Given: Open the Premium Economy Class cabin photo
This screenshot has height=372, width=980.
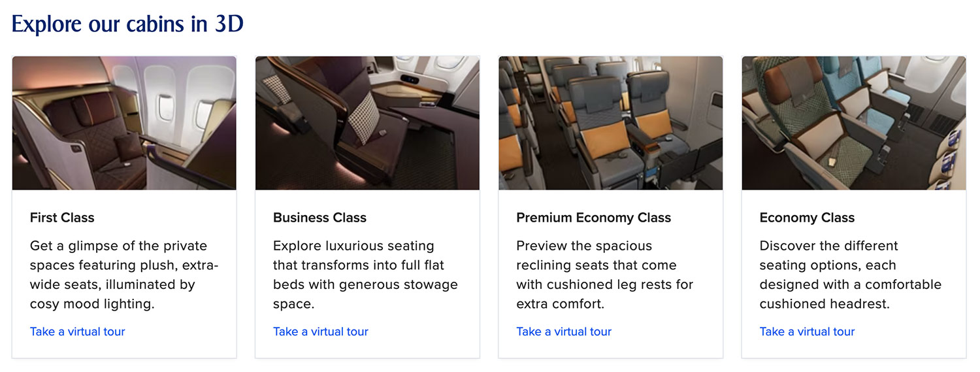Looking at the screenshot, I should click(x=610, y=123).
